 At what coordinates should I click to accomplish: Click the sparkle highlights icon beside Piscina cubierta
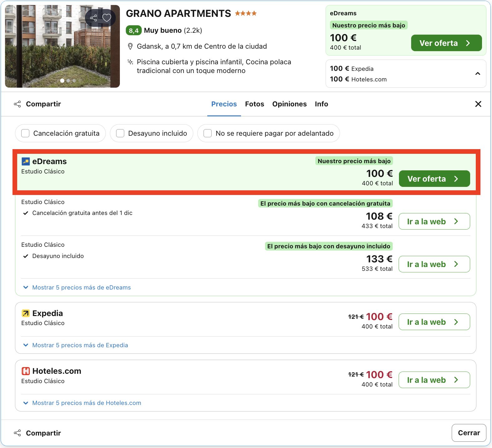[130, 62]
